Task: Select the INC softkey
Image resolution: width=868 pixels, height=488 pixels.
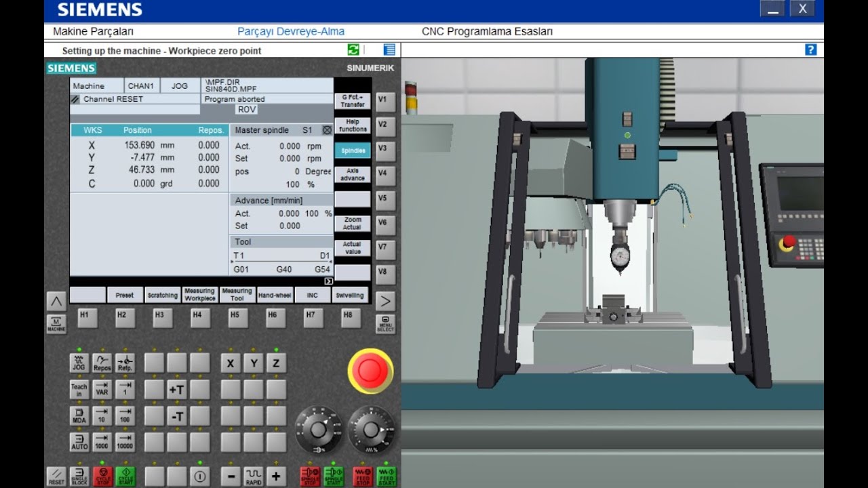Action: tap(312, 295)
